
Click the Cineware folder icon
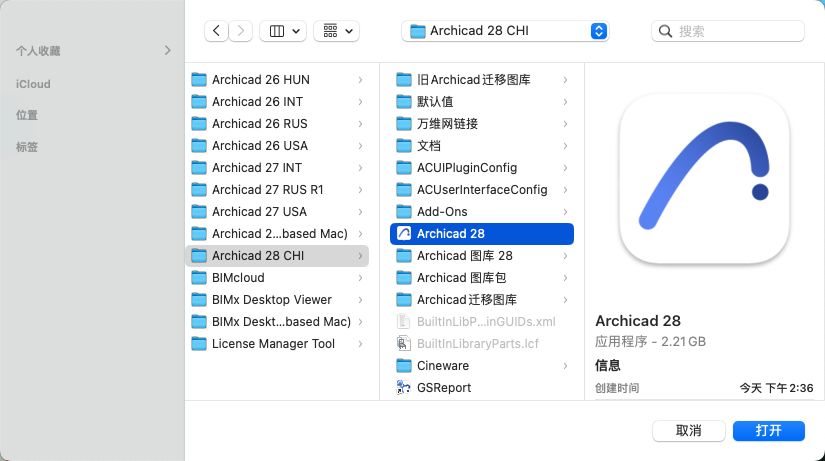point(404,366)
